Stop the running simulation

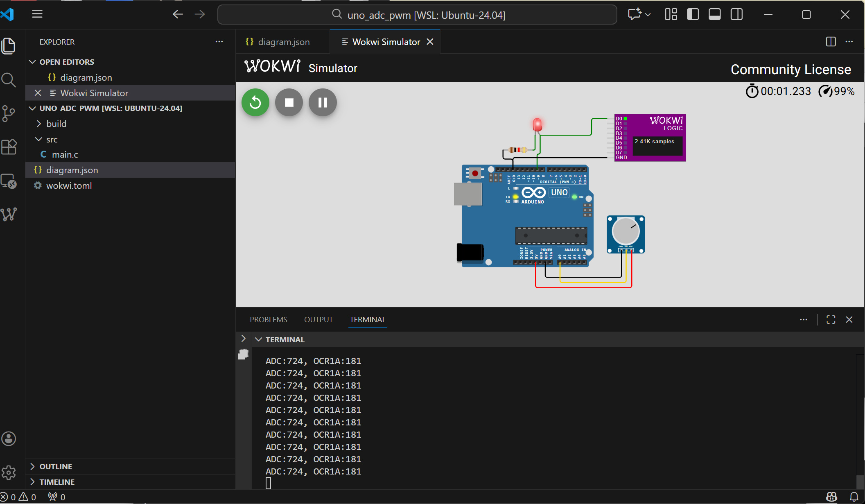tap(289, 102)
